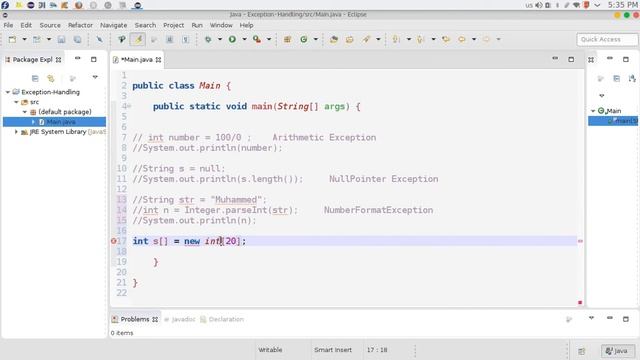Run the program with green Run icon
The width and height of the screenshot is (640, 360).
[232, 40]
